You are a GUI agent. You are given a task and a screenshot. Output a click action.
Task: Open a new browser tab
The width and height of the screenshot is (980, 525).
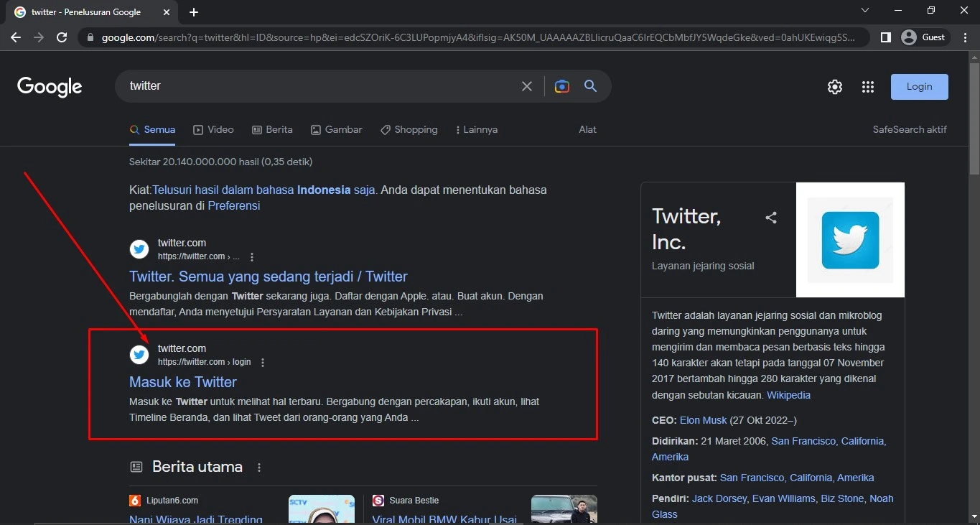coord(194,12)
